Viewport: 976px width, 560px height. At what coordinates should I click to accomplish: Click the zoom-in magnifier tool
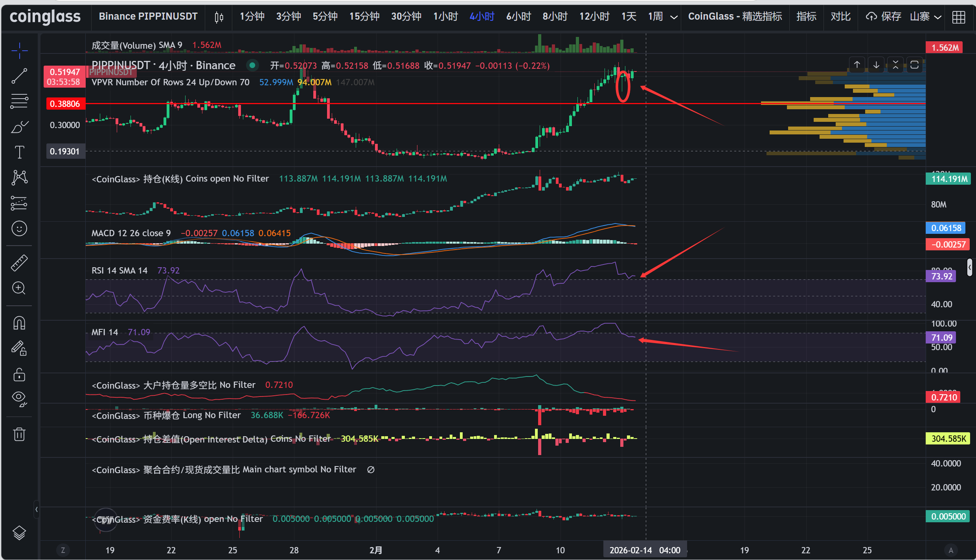pyautogui.click(x=19, y=288)
